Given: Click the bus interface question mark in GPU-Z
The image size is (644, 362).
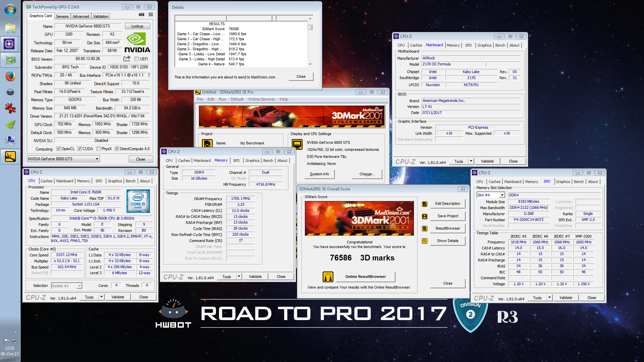Looking at the screenshot, I should click(149, 75).
